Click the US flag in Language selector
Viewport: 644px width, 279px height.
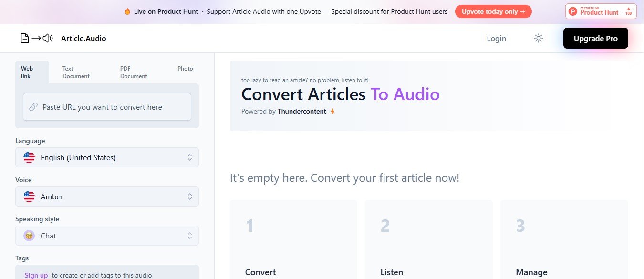coord(29,157)
